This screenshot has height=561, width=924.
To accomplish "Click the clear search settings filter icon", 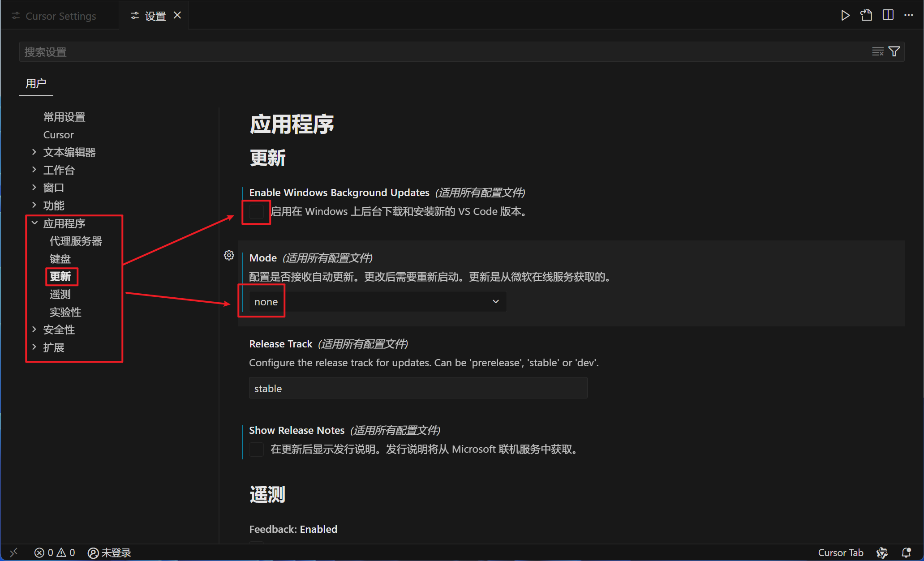I will (877, 51).
